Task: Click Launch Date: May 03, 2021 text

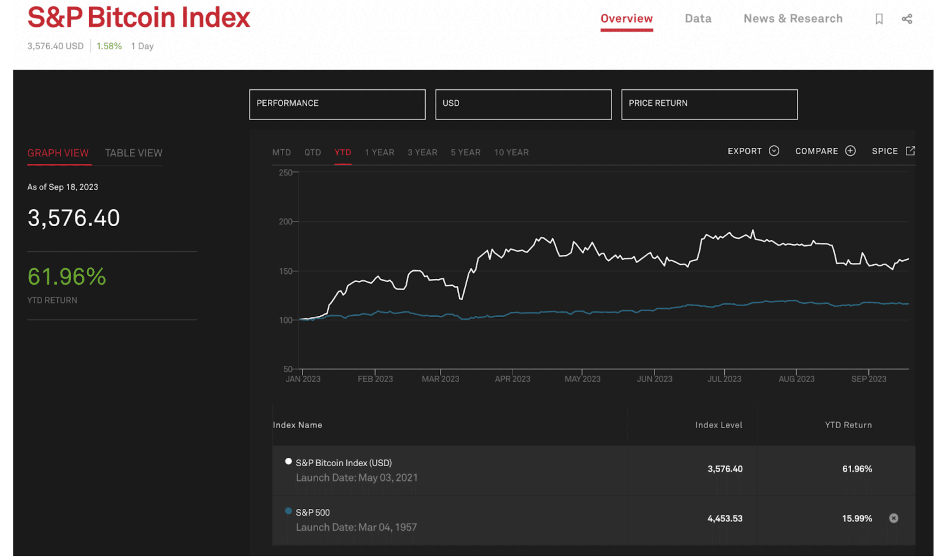Action: [357, 478]
